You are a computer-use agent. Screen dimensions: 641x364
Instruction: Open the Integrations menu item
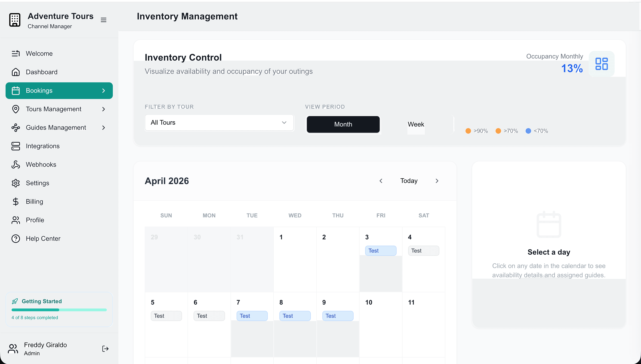(59, 146)
